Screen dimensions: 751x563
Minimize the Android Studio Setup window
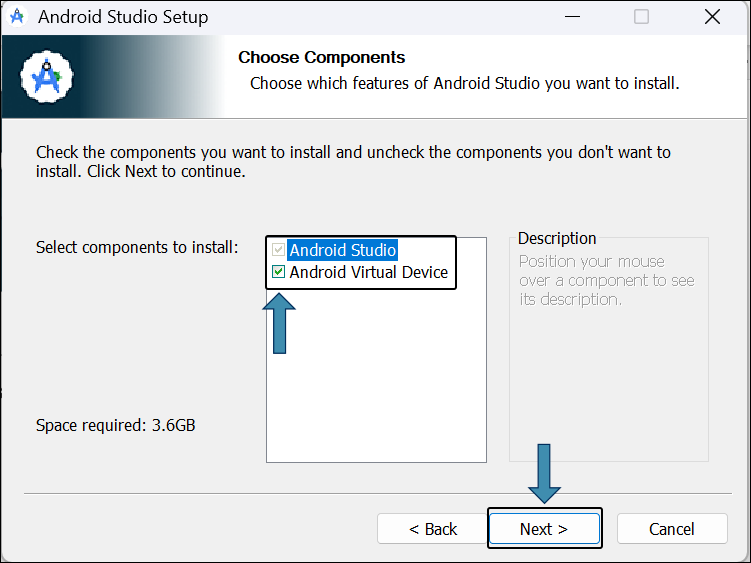(572, 17)
